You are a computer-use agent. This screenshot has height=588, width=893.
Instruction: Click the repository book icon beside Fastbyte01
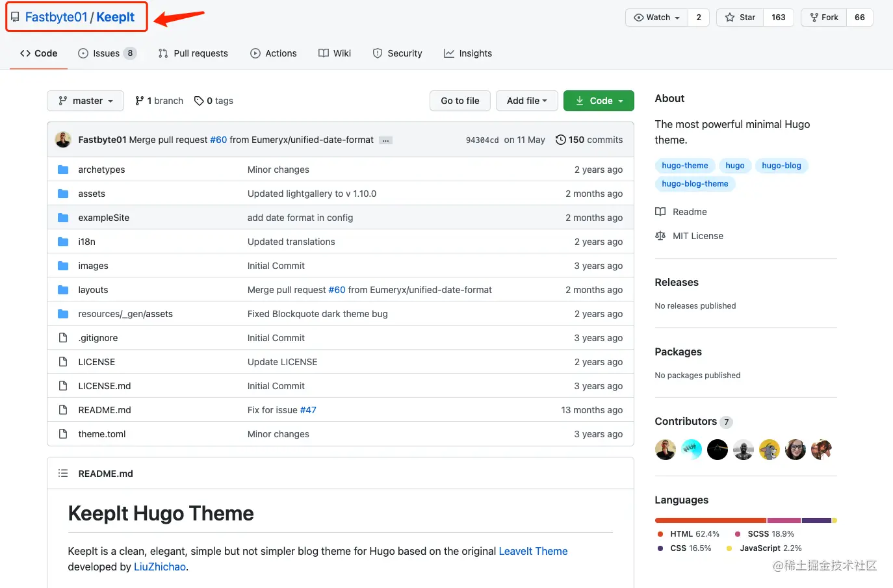pos(15,17)
